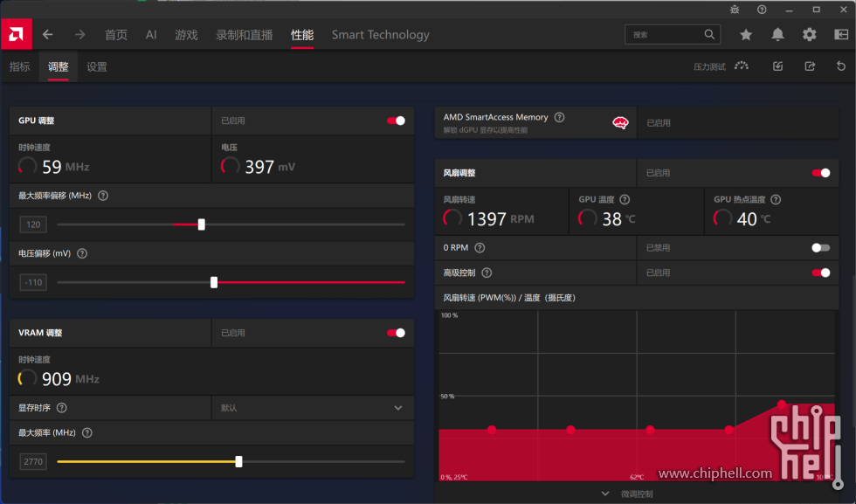
Task: Click the frequency offset value box 120
Action: coord(33,224)
